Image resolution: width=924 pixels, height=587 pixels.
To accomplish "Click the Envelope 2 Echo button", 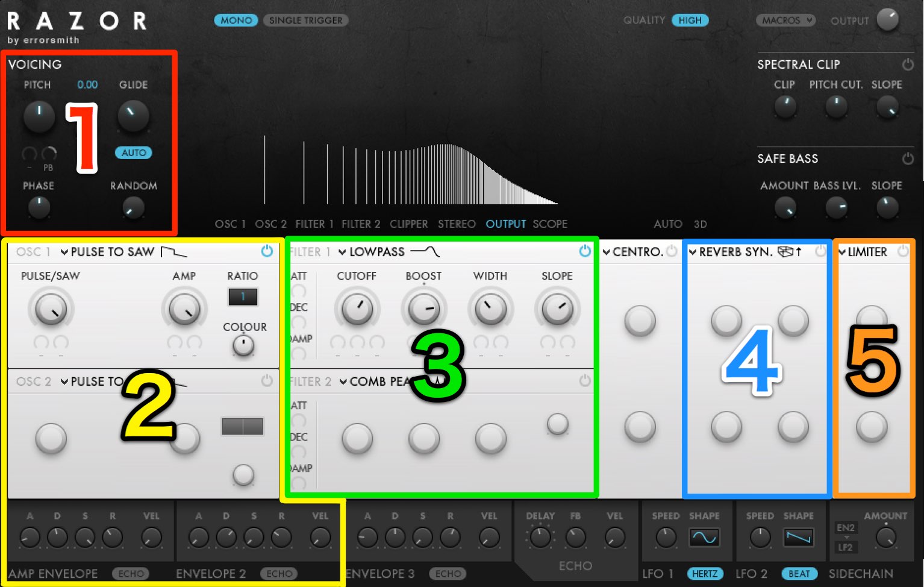I will click(279, 574).
